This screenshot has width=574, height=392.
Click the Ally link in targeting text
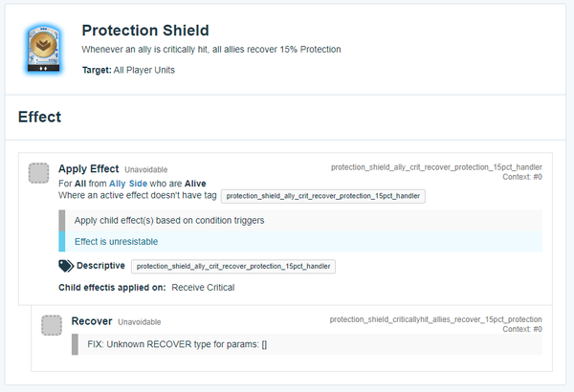[117, 184]
